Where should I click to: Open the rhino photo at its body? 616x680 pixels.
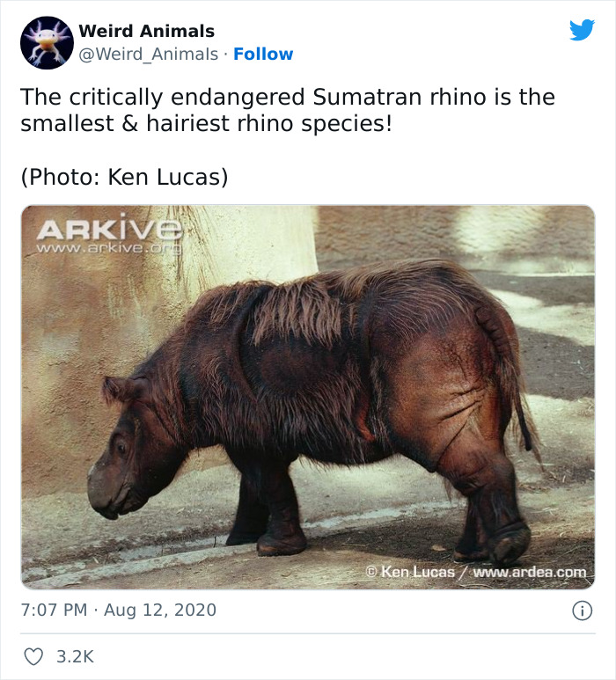pyautogui.click(x=317, y=369)
